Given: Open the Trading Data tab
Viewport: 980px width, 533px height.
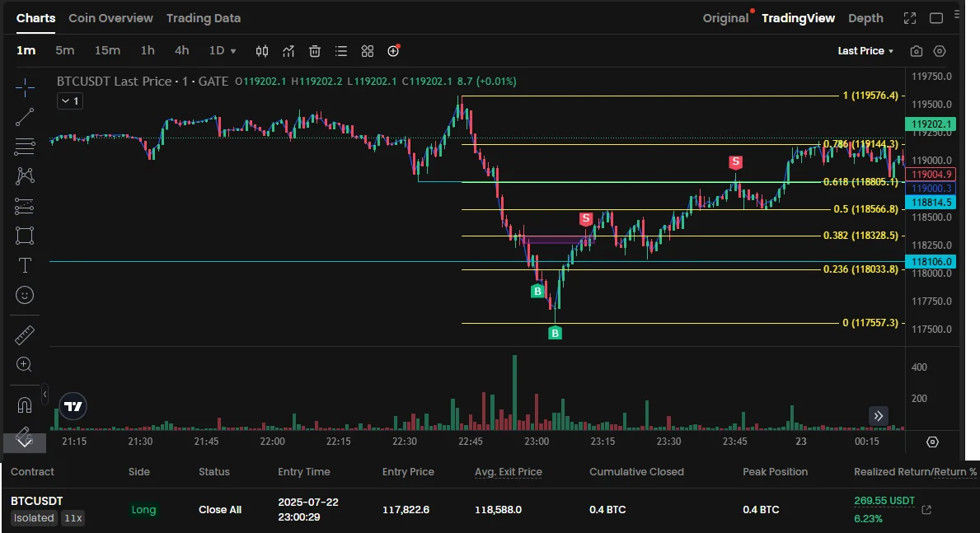Looking at the screenshot, I should [x=203, y=18].
